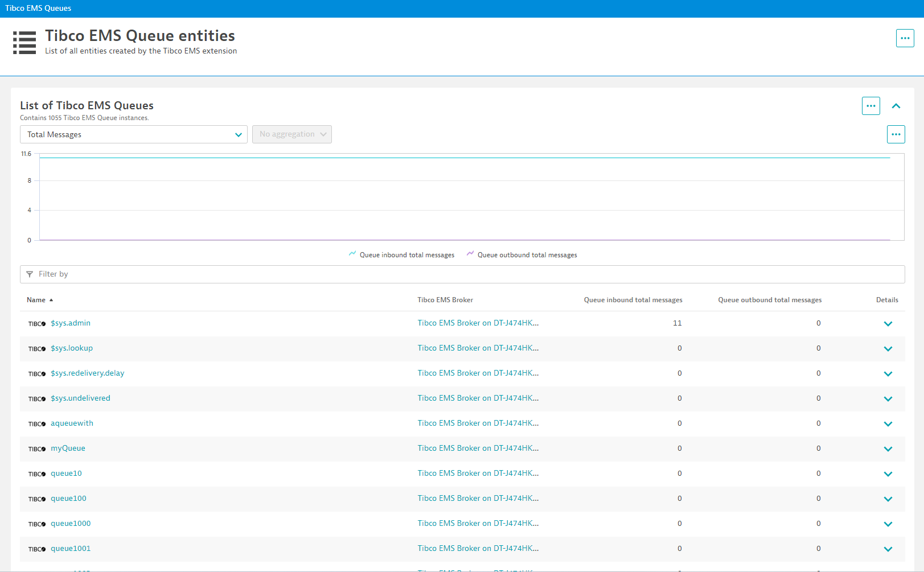Open page-level more options menu beside title

[x=905, y=38]
